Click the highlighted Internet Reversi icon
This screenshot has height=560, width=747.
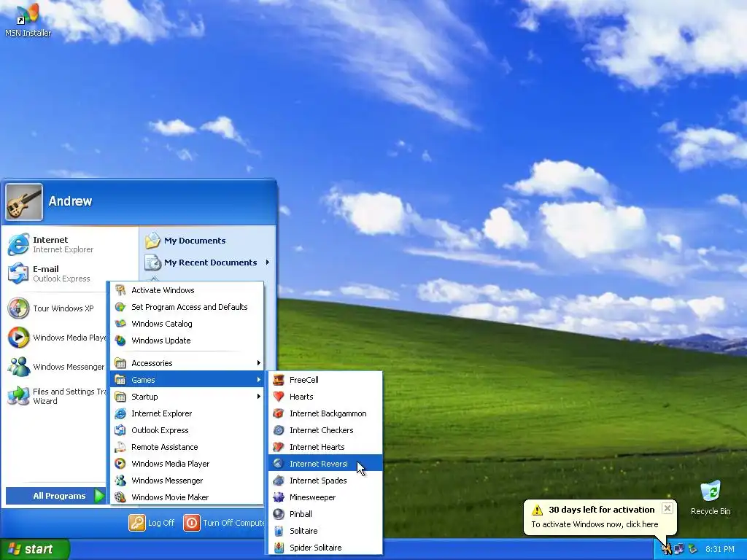pos(279,464)
